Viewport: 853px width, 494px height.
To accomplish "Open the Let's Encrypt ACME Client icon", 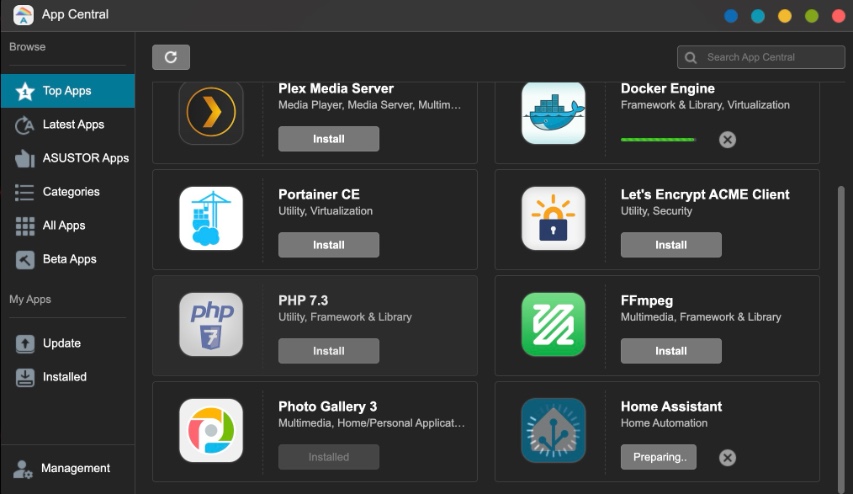I will pos(553,219).
